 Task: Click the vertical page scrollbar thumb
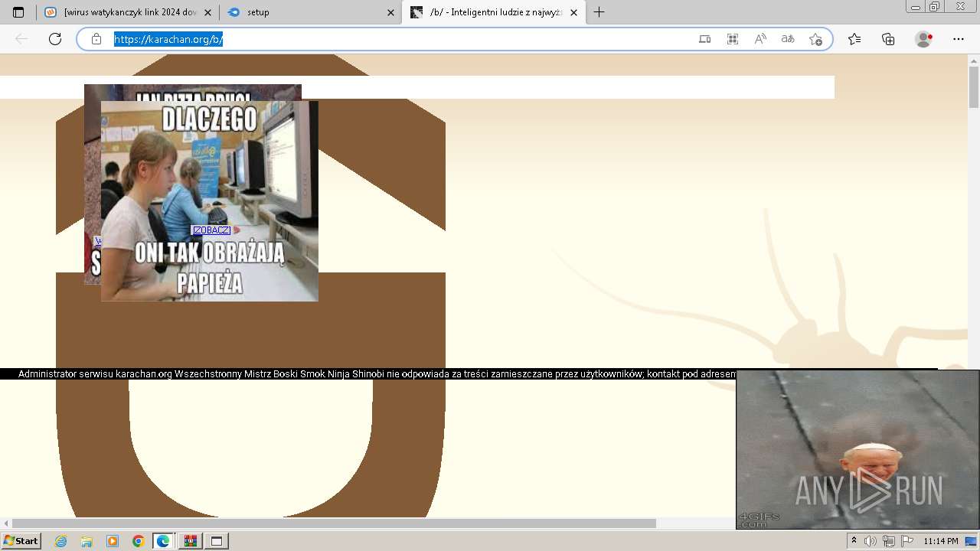click(974, 87)
